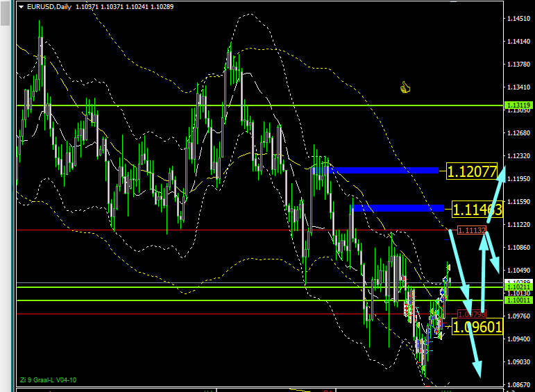Click the 1.13119 green price tag on axis
535x392 pixels.
[518, 105]
